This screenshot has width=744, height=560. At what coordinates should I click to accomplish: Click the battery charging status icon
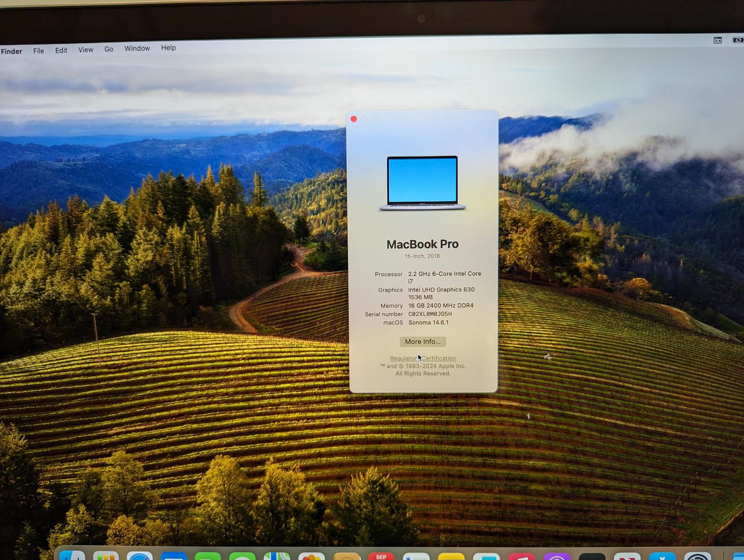click(738, 40)
